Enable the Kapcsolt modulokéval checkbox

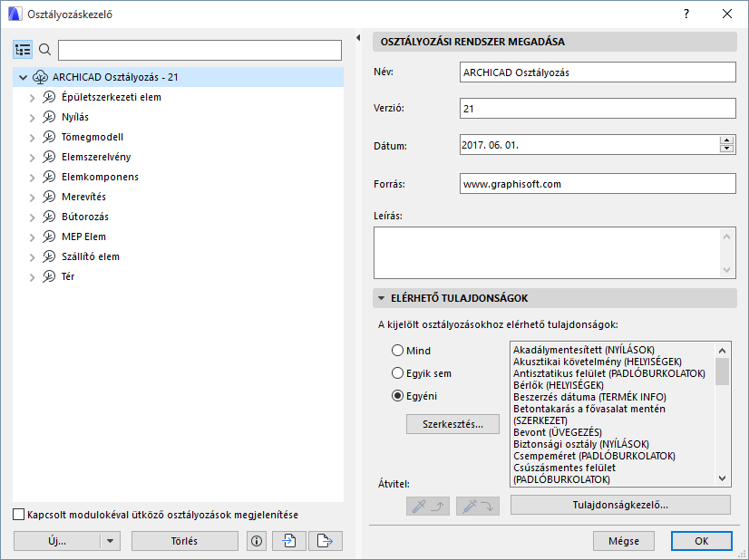point(17,514)
